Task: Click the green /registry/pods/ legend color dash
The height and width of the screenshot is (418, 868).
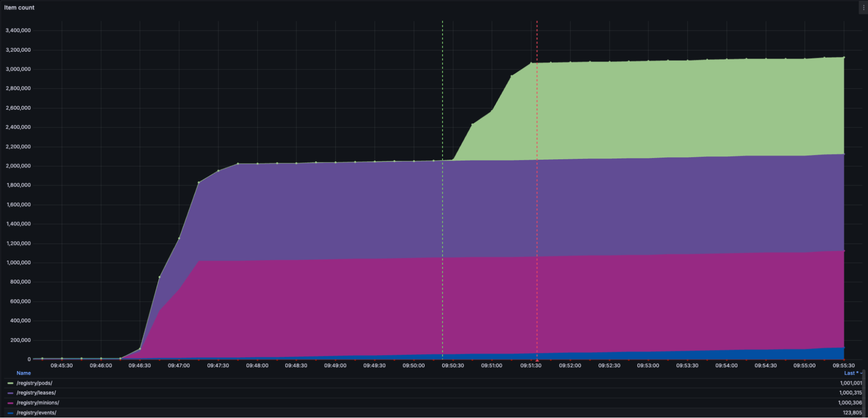Action: point(10,383)
